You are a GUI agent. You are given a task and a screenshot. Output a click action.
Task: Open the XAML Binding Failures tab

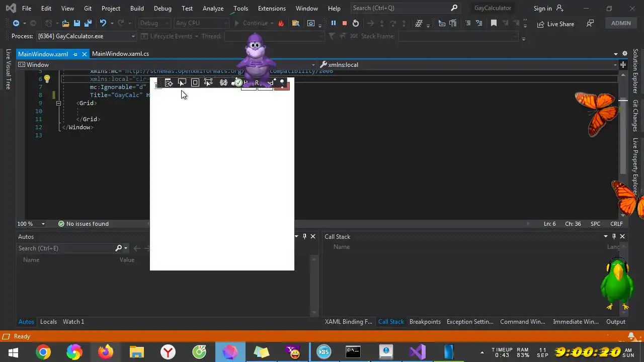(x=348, y=322)
